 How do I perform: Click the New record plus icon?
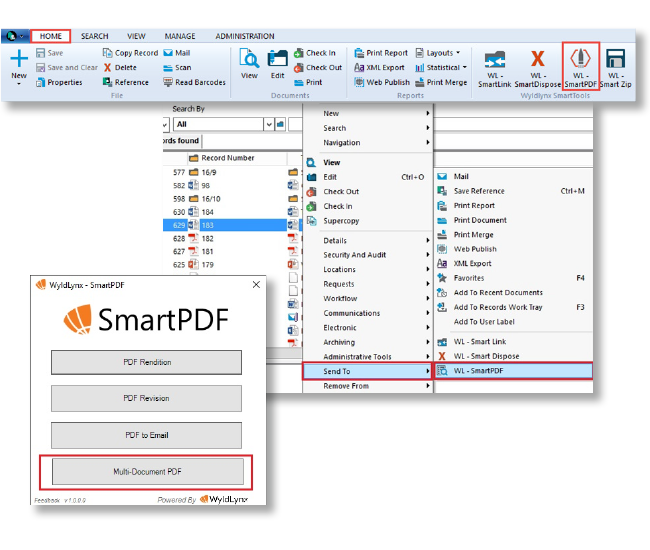19,58
